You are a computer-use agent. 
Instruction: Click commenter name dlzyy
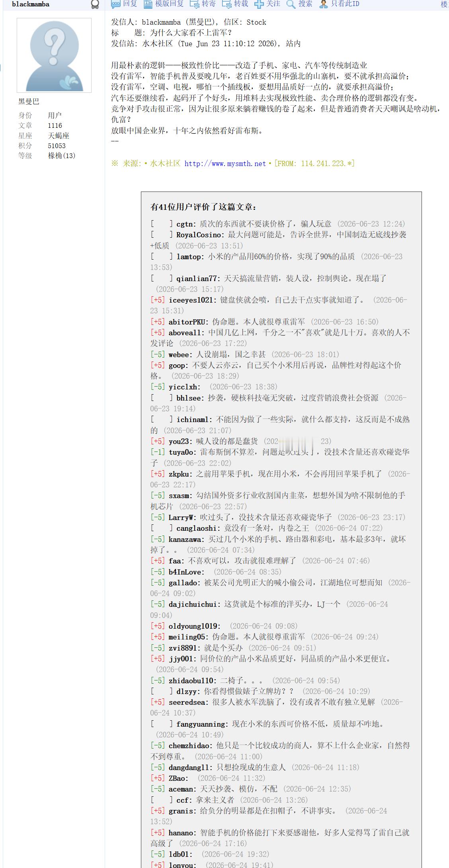[x=187, y=692]
